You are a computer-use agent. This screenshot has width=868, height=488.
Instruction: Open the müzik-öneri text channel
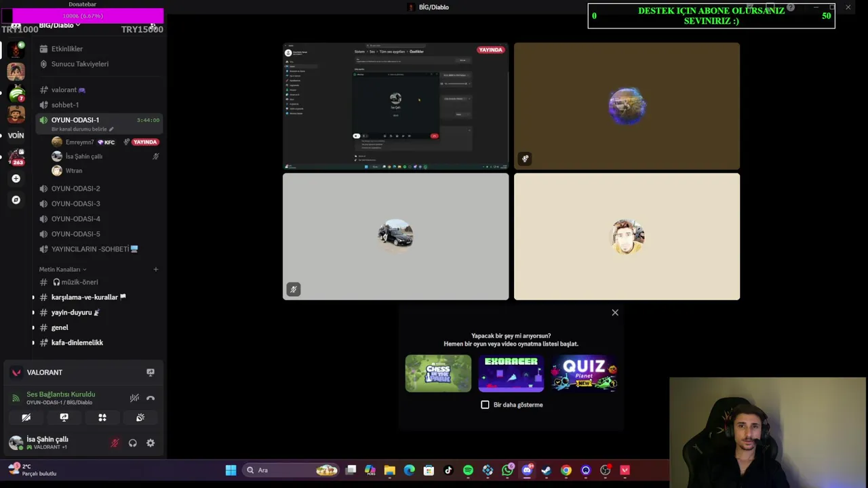pyautogui.click(x=100, y=282)
